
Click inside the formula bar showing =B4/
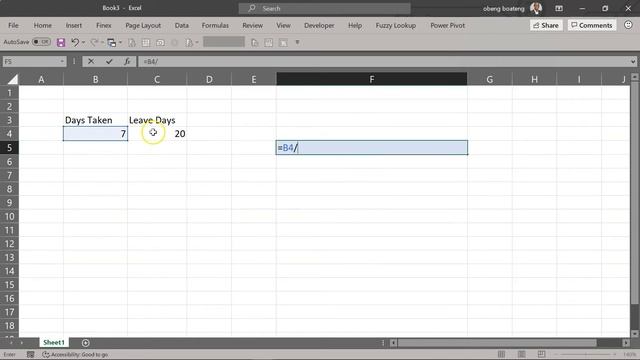pyautogui.click(x=384, y=62)
